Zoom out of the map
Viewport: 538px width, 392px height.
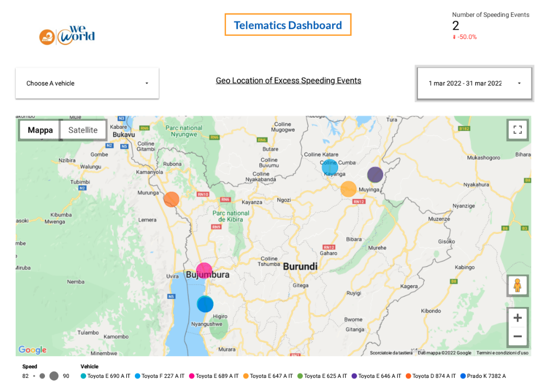click(517, 336)
